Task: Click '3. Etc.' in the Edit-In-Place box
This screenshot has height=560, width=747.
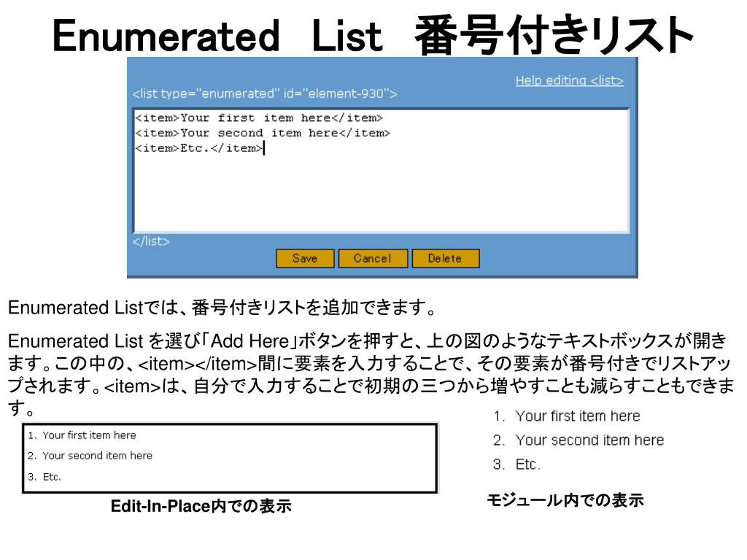Action: (x=44, y=477)
